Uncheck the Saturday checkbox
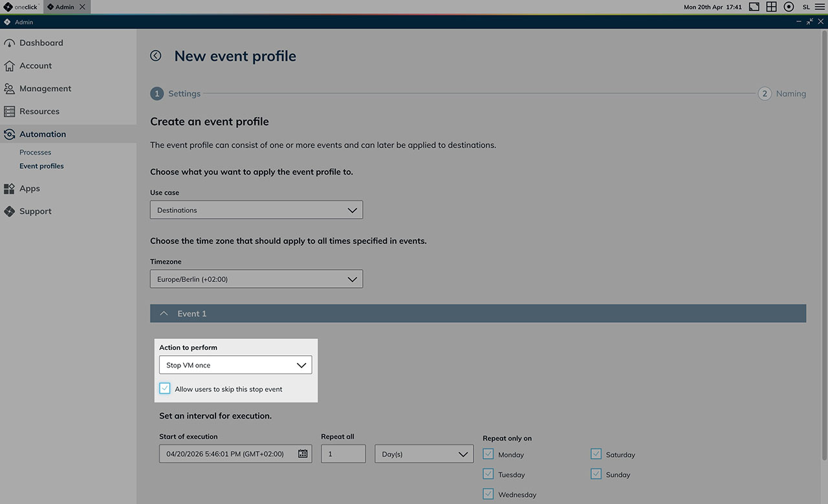Screen dimensions: 828x504 click(x=596, y=454)
